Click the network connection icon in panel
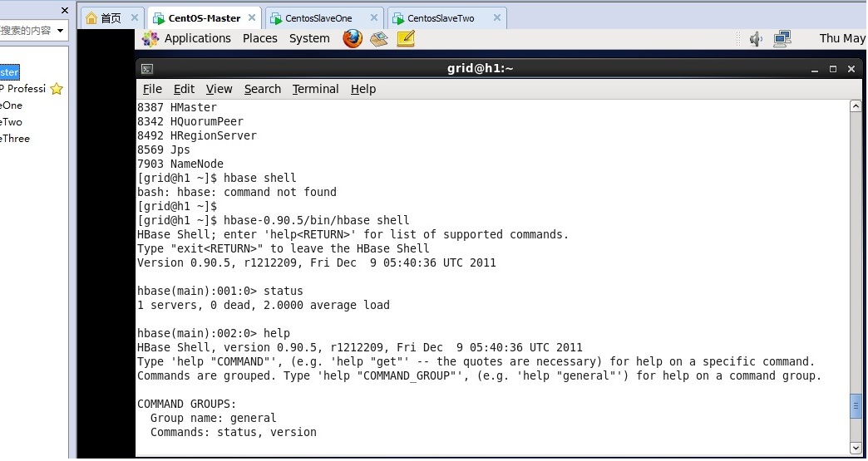Image resolution: width=868 pixels, height=461 pixels. pyautogui.click(x=782, y=38)
